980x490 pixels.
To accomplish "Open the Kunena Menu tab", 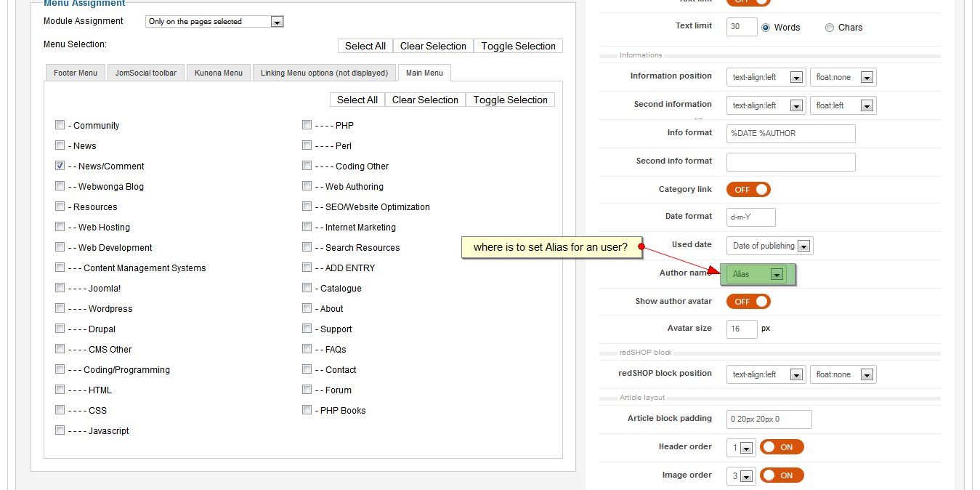I will (x=219, y=73).
